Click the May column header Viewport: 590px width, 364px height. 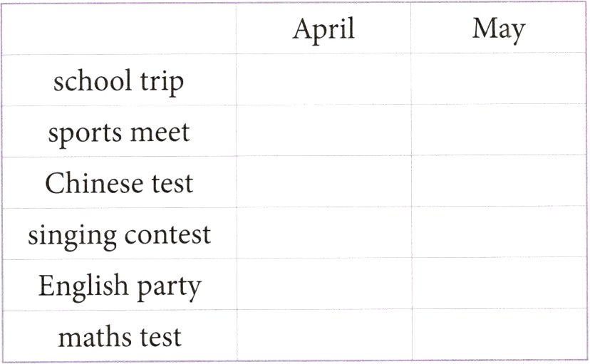[x=498, y=29]
